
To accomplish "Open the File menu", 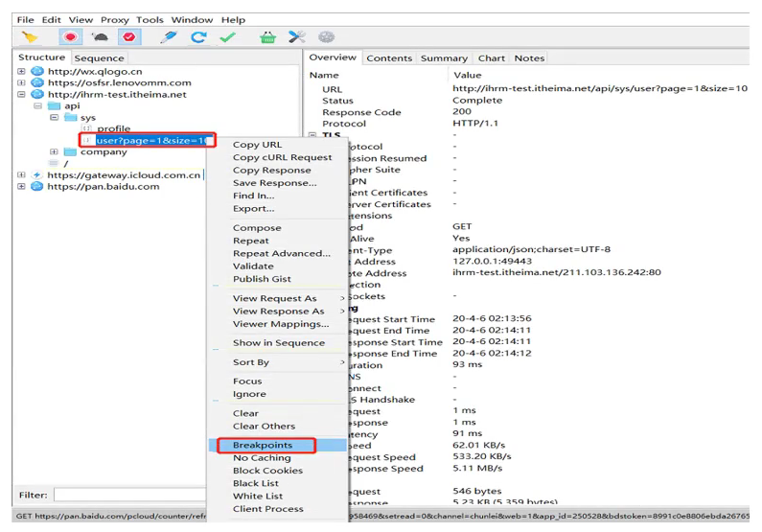I will pyautogui.click(x=25, y=20).
